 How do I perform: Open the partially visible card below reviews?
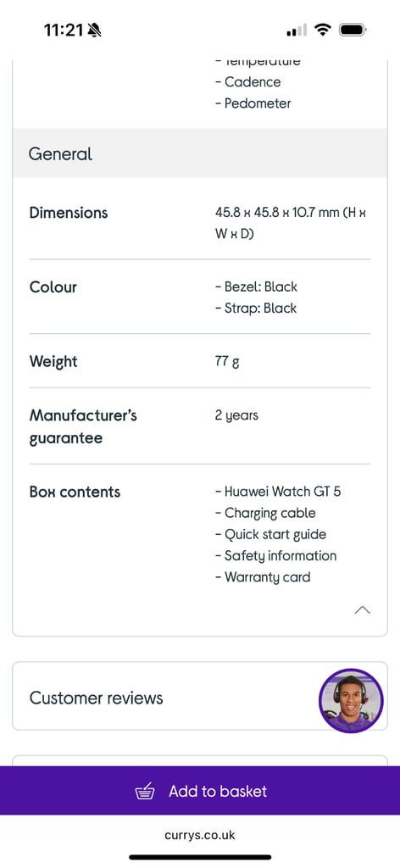(200, 760)
